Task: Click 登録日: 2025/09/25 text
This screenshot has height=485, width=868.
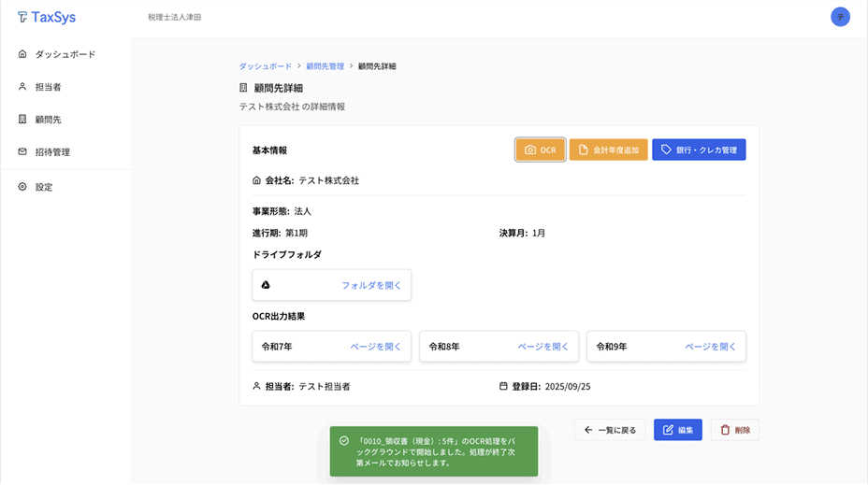Action: coord(551,387)
